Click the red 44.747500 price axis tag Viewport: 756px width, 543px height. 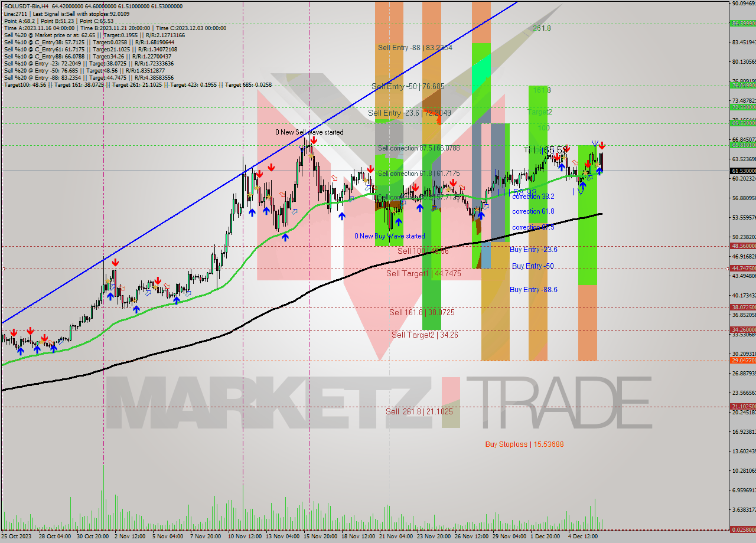tap(743, 268)
